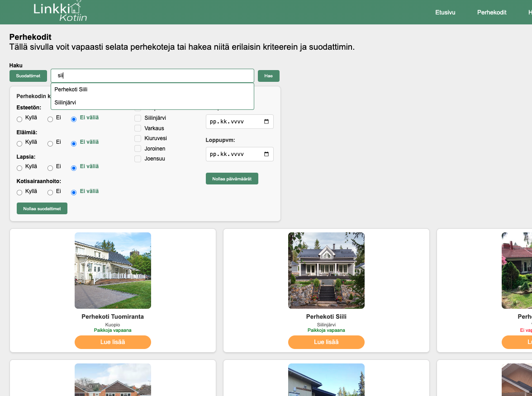The width and height of the screenshot is (532, 396).
Task: Check the Kiuruvesi city checkbox
Action: [x=138, y=138]
